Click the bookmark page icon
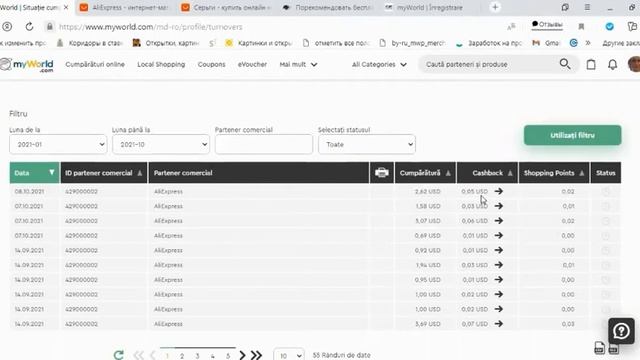The width and height of the screenshot is (640, 360). coord(581,27)
